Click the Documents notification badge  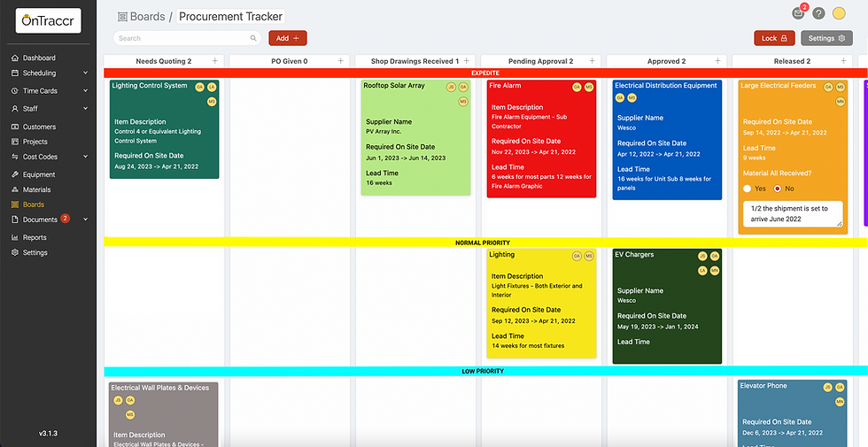point(65,219)
